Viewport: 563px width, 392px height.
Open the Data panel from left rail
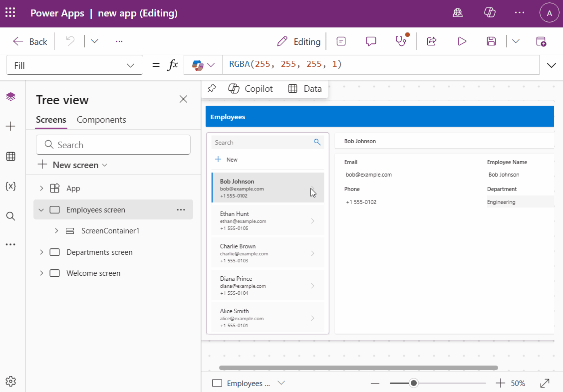click(11, 156)
